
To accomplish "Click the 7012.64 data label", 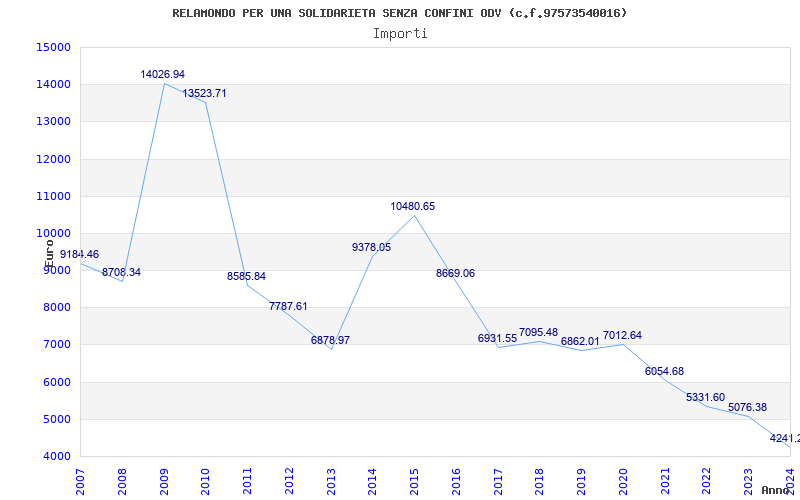I will click(622, 336).
